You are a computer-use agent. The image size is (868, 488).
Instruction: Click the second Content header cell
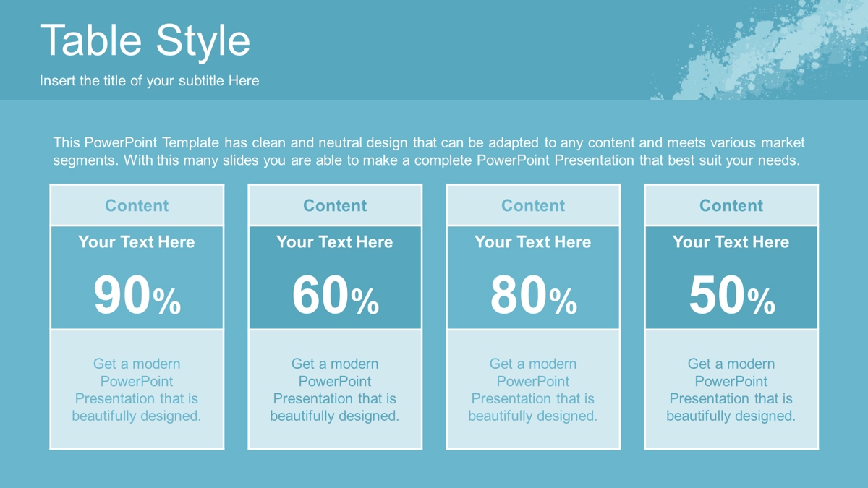pos(335,205)
